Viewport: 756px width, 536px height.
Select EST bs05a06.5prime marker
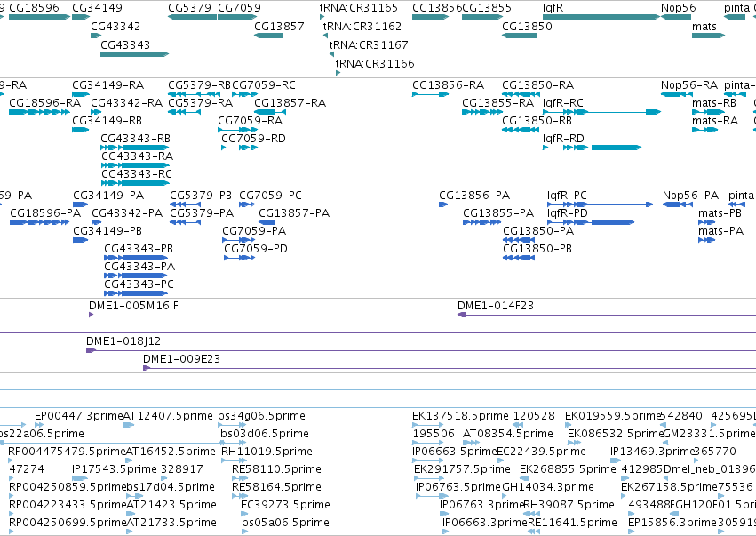pos(245,532)
